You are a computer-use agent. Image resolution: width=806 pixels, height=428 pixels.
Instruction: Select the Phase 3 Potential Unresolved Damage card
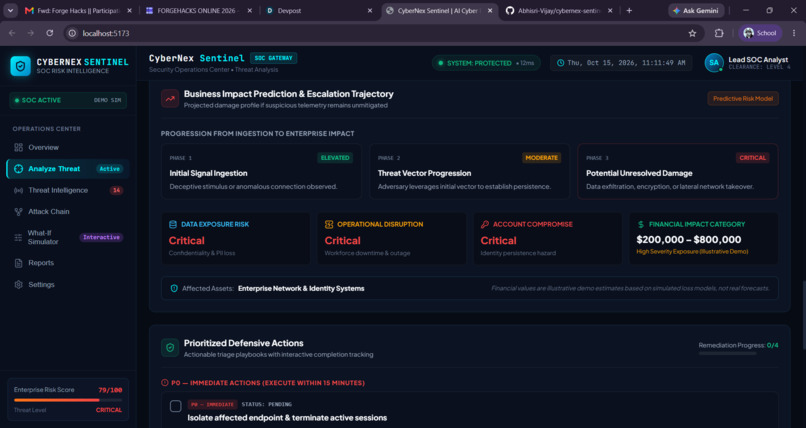(x=677, y=172)
